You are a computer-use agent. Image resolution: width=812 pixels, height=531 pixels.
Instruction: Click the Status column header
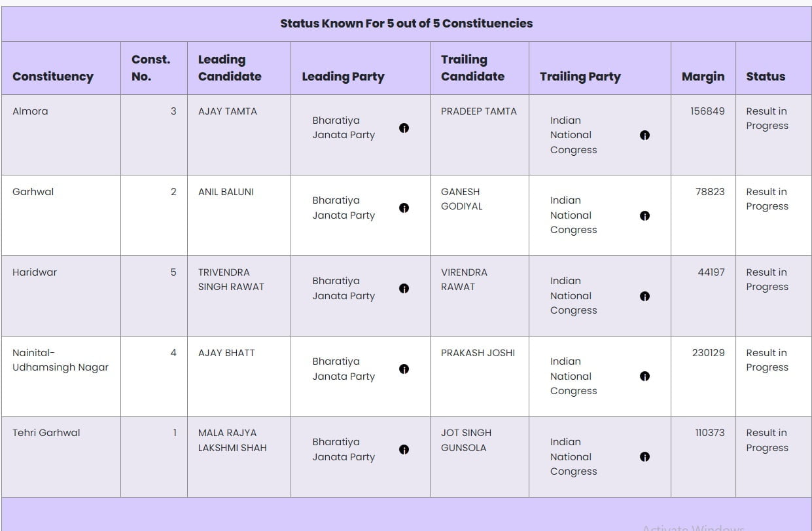tap(766, 77)
